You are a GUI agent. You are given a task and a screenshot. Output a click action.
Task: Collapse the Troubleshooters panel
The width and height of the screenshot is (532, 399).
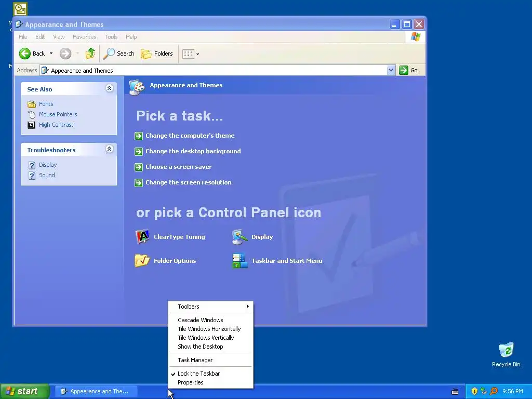point(109,149)
